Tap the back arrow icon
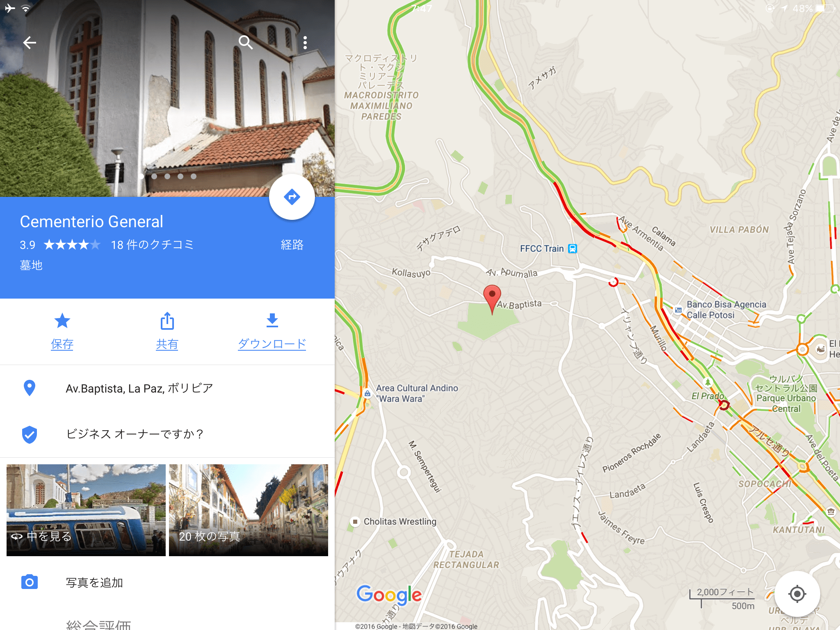The image size is (840, 630). point(30,42)
